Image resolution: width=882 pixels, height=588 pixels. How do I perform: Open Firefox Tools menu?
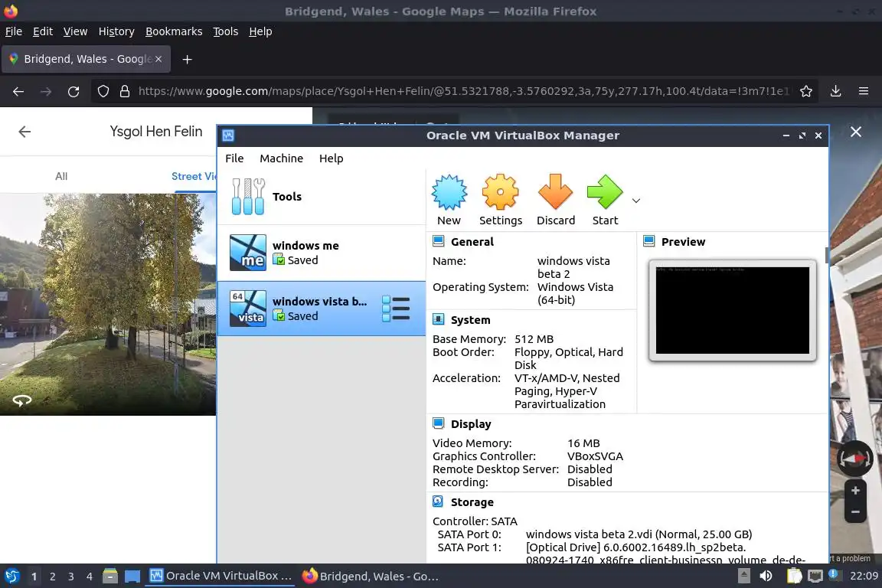coord(226,31)
